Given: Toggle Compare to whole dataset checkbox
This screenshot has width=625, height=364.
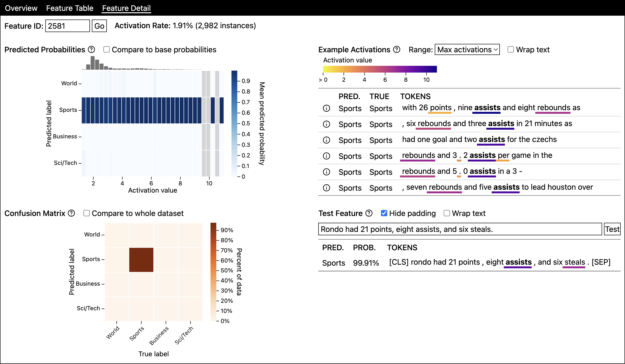Looking at the screenshot, I should click(87, 213).
